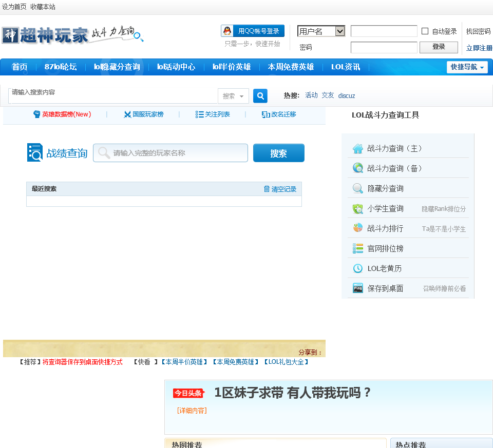
Task: Click the 战绩查询 document search icon
Action: coord(35,153)
